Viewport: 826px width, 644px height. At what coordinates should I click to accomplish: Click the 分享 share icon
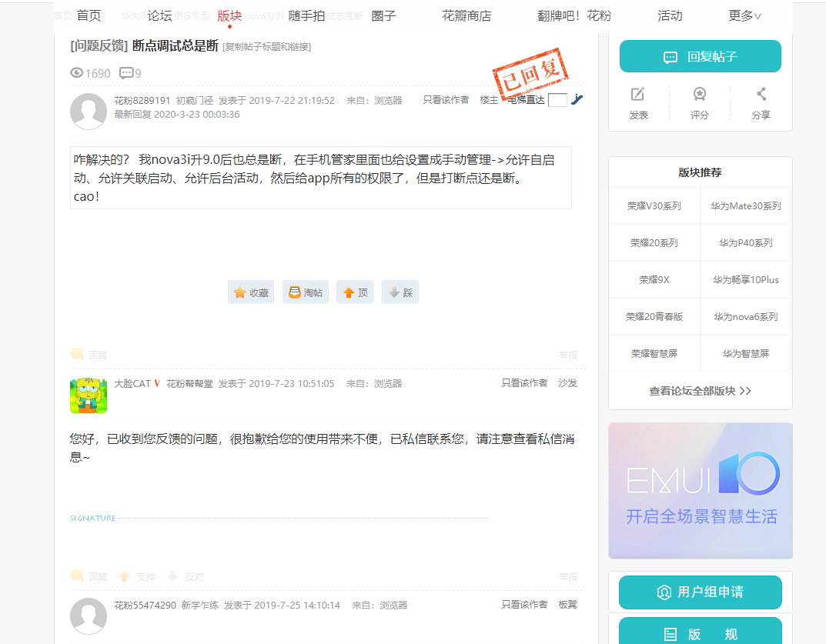coord(761,95)
